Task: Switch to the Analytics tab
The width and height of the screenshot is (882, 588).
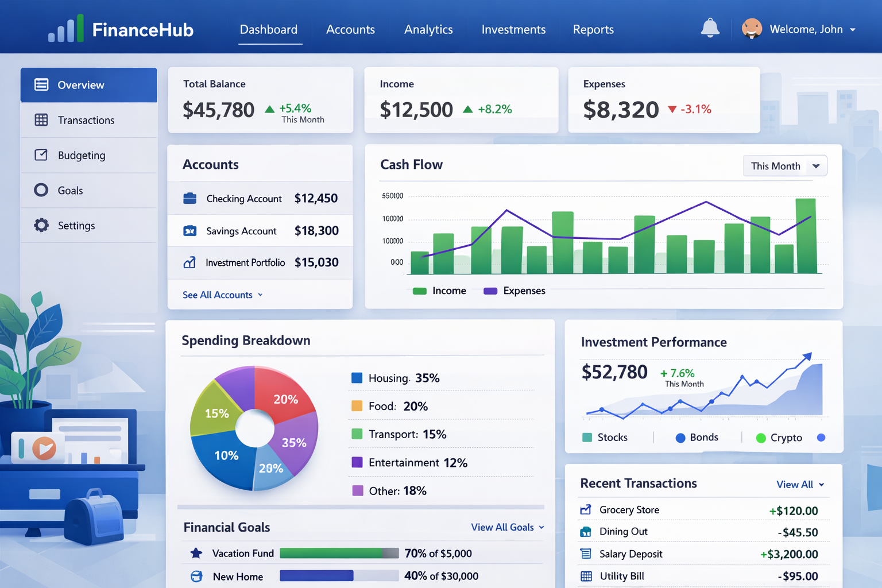Action: (428, 29)
